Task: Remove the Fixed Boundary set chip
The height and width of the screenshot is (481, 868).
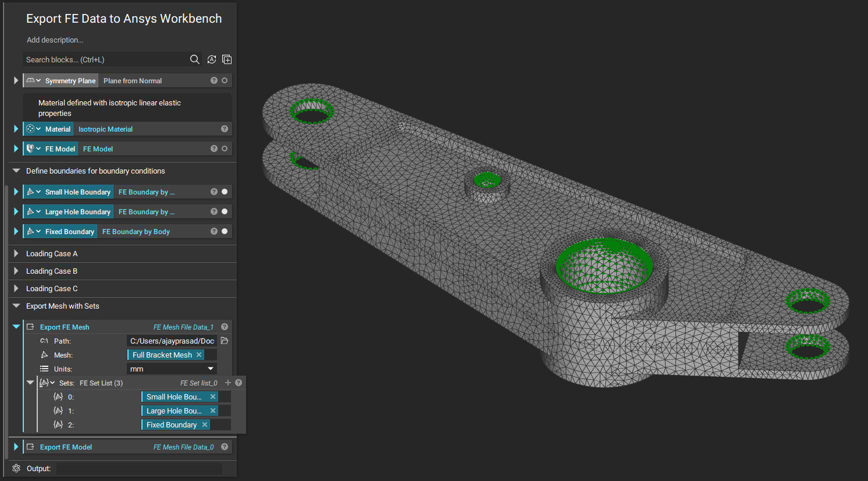Action: (205, 425)
